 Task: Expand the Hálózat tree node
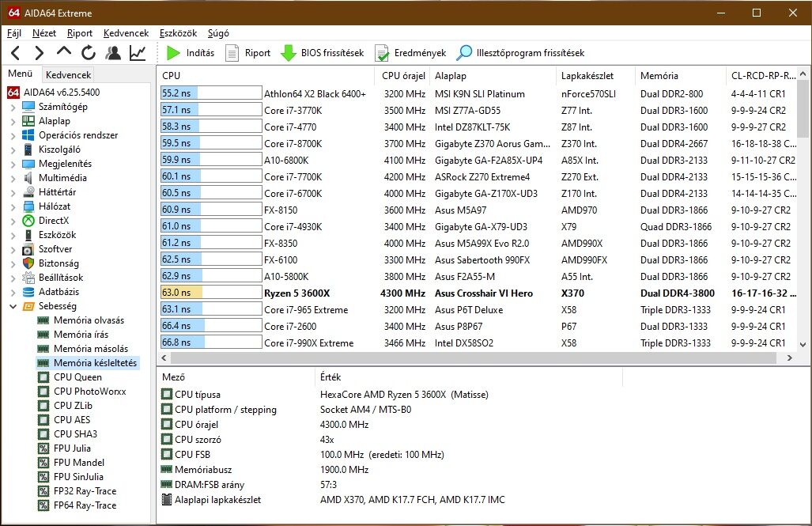[x=13, y=206]
